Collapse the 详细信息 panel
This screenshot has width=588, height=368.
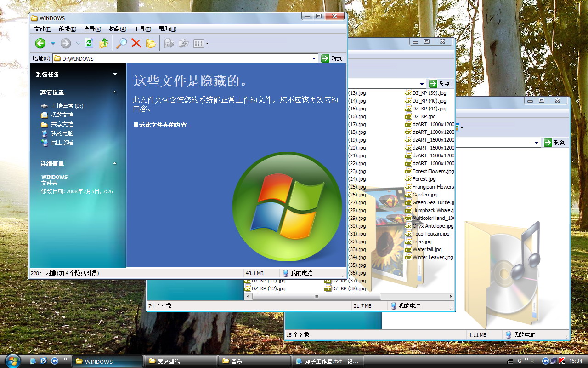115,163
